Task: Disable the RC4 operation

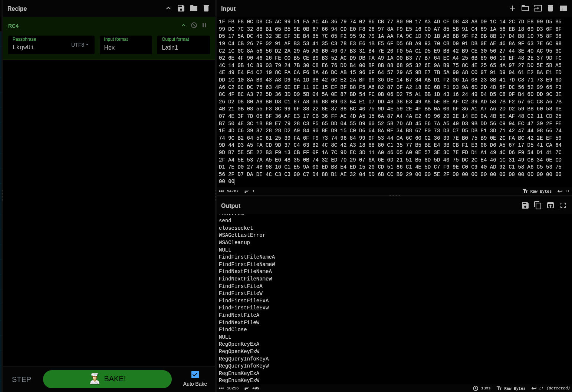Action: click(x=194, y=25)
